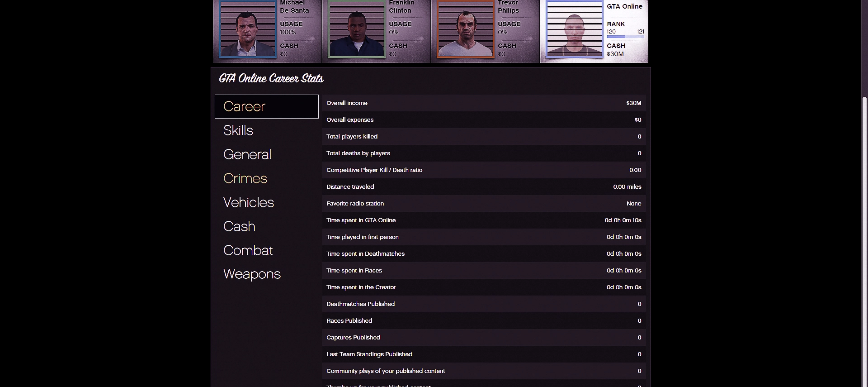Click the 'Franklin Clinton' name text

click(x=401, y=6)
